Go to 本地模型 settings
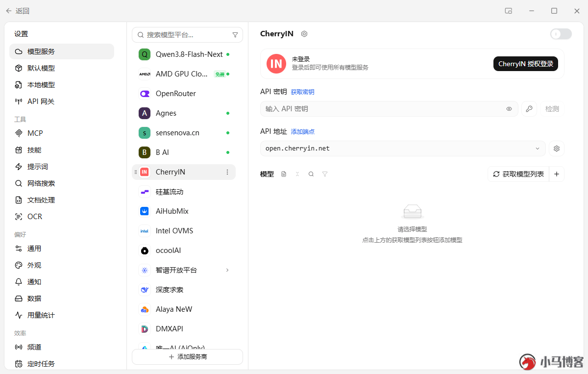The height and width of the screenshot is (374, 588). pyautogui.click(x=62, y=85)
